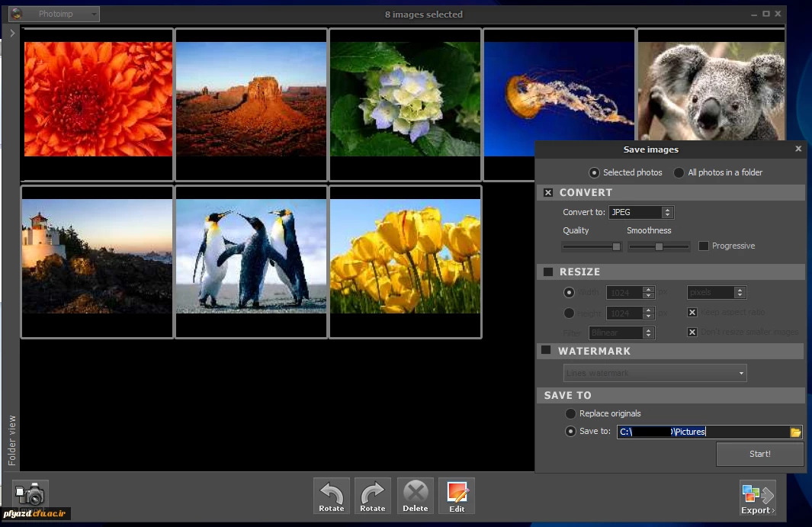Click the rotate right icon

pos(372,496)
